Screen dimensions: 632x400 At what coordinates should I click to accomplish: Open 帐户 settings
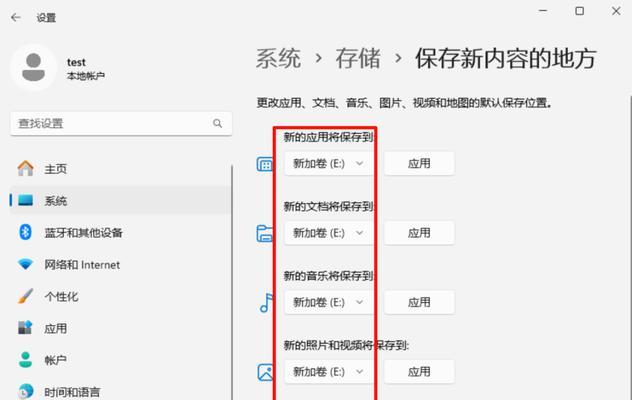pyautogui.click(x=56, y=360)
